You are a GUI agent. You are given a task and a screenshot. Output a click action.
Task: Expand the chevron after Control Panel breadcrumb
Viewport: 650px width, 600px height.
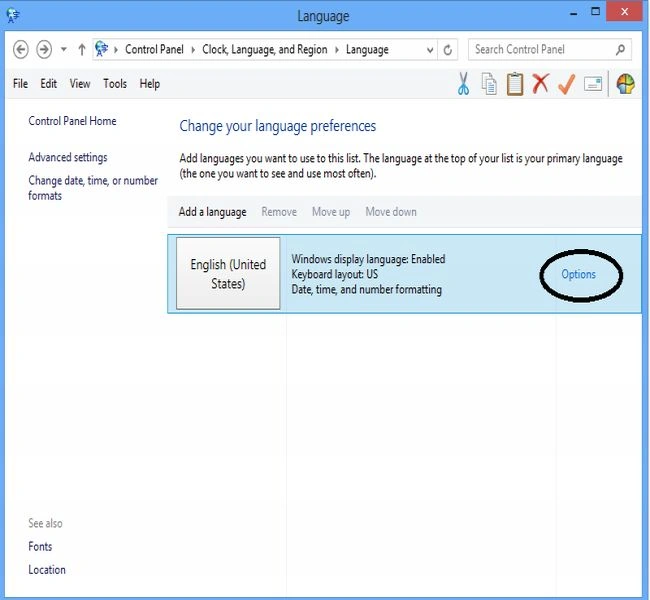point(193,50)
